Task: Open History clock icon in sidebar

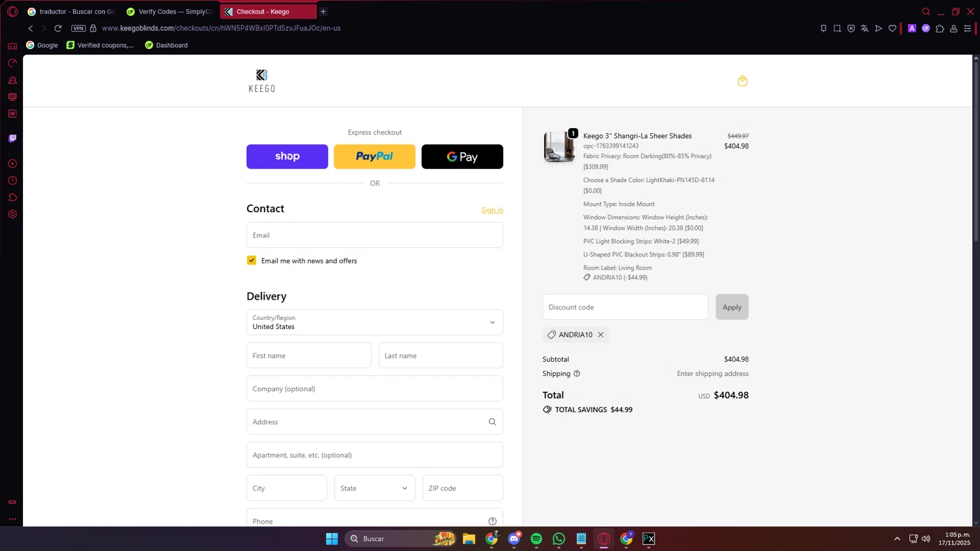Action: pyautogui.click(x=12, y=181)
